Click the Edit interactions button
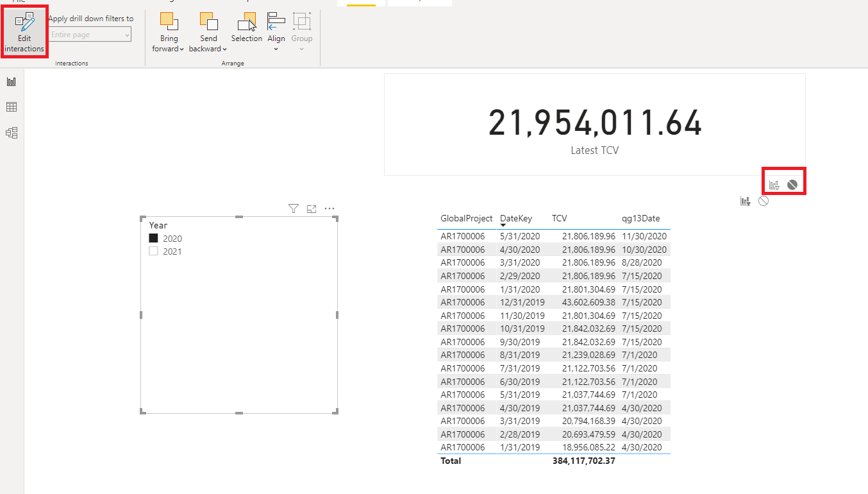Viewport: 868px width, 494px height. coord(24,33)
